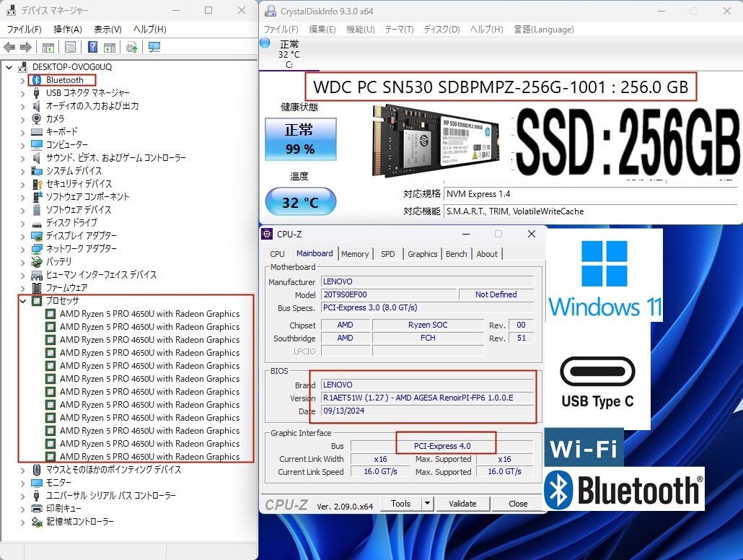Open 操作(A) menu in Device Manager
This screenshot has height=560, width=743.
(67, 30)
